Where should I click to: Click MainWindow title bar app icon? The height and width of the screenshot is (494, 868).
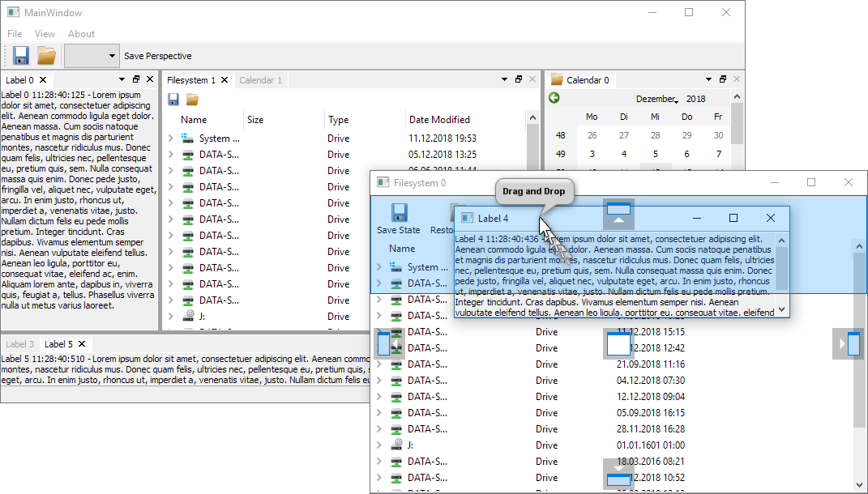pos(13,12)
